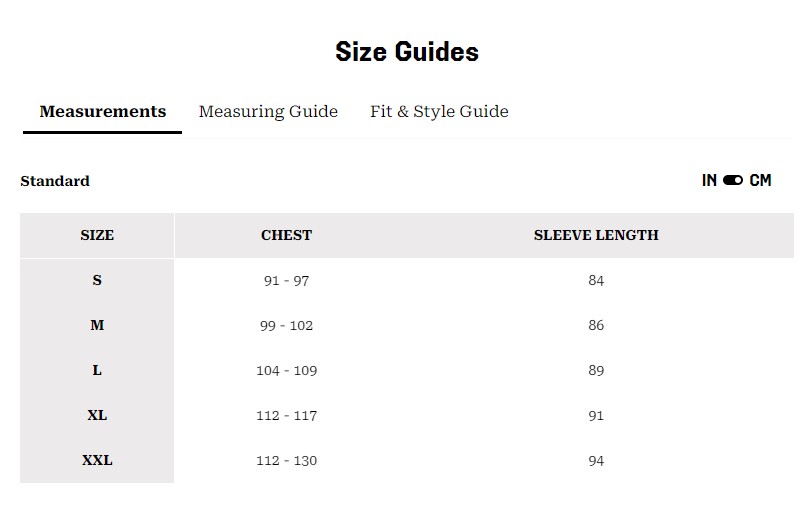Click chest value 104 - 109
Image resolution: width=802 pixels, height=523 pixels.
(x=286, y=371)
